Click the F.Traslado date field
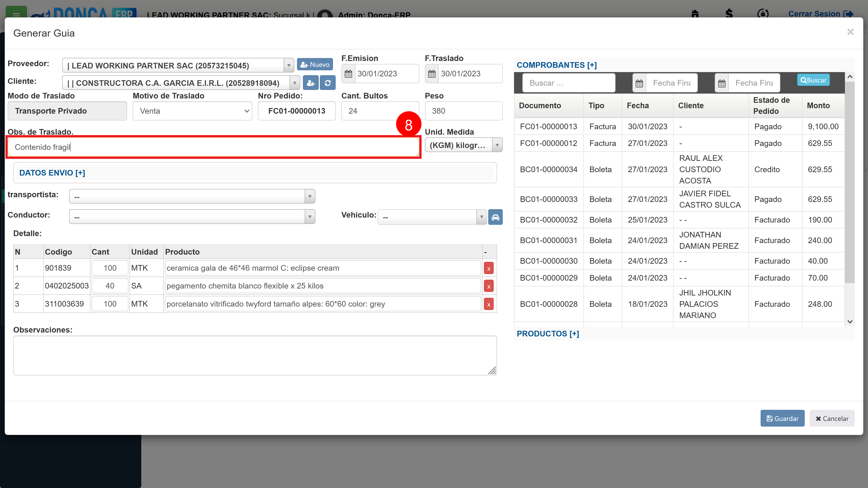Viewport: 868px width, 488px height. (470, 74)
